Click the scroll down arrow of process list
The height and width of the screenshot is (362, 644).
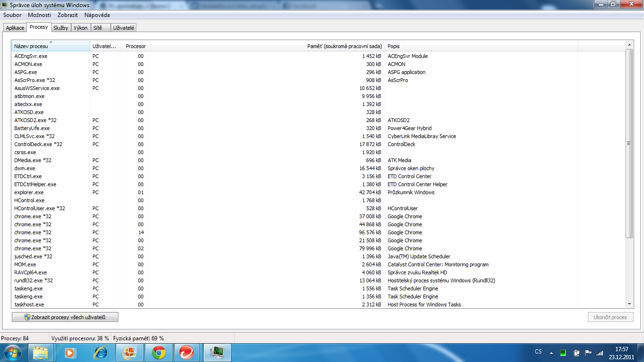[629, 304]
